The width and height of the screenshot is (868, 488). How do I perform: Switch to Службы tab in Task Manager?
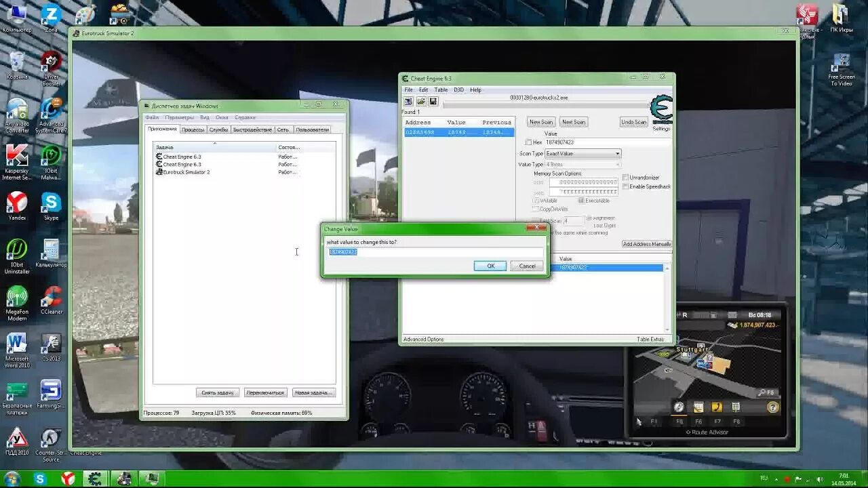[219, 129]
